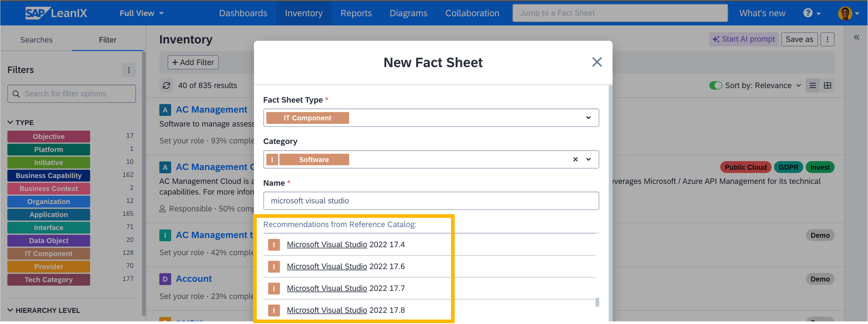This screenshot has height=324, width=868.
Task: Close the New Fact Sheet dialog
Action: [x=597, y=62]
